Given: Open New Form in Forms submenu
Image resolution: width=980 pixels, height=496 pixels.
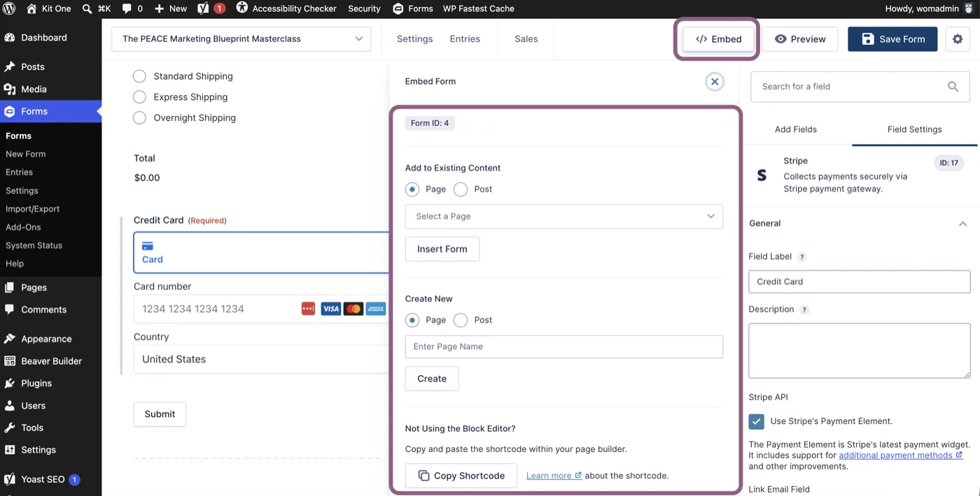Looking at the screenshot, I should click(x=26, y=154).
